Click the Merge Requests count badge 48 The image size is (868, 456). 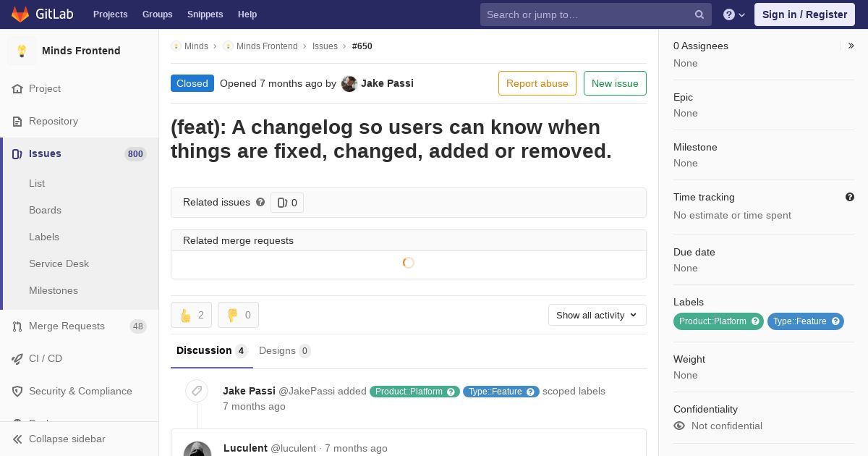click(138, 326)
